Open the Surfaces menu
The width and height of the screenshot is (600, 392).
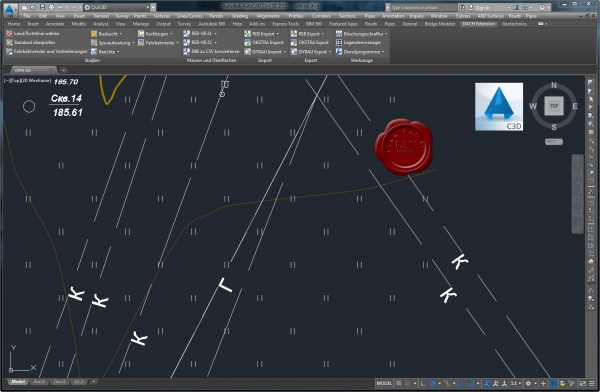click(161, 16)
